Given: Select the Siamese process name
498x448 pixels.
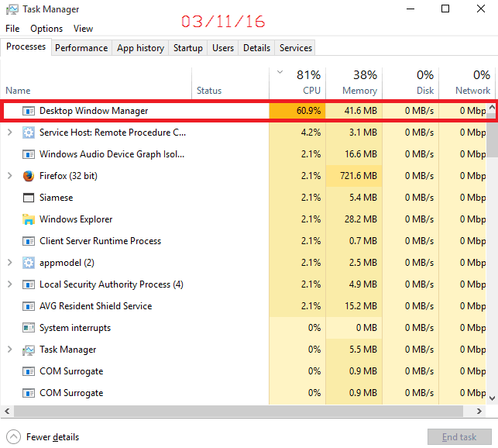Looking at the screenshot, I should (x=57, y=198).
